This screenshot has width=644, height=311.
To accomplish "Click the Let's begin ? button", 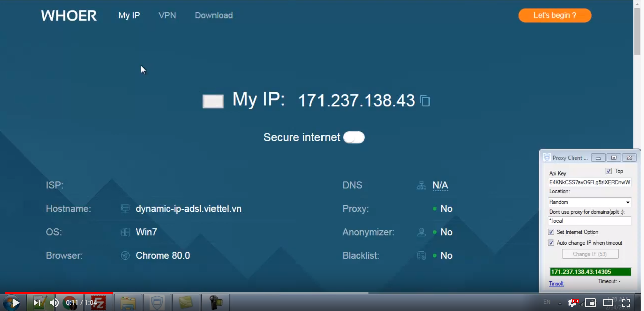I will [x=555, y=16].
